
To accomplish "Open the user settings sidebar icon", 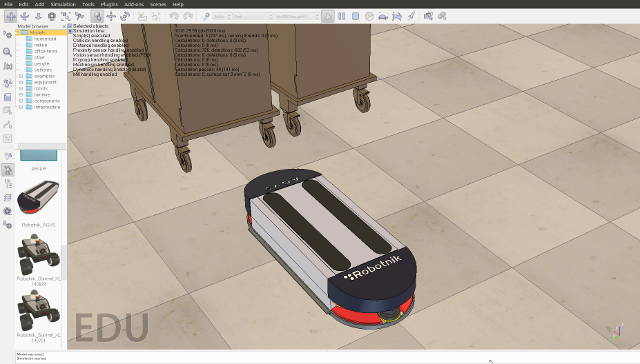I will 7,225.
